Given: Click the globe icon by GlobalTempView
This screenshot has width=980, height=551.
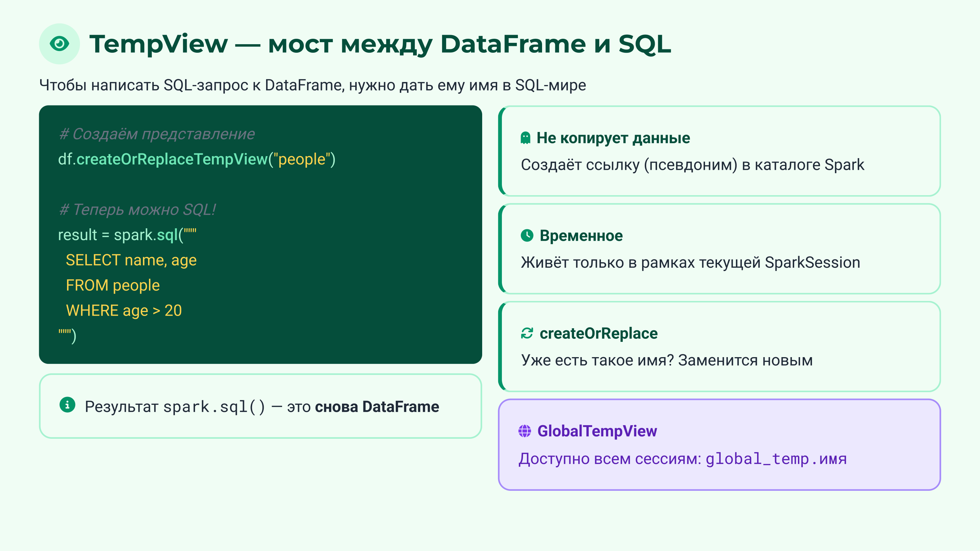Looking at the screenshot, I should click(x=525, y=431).
